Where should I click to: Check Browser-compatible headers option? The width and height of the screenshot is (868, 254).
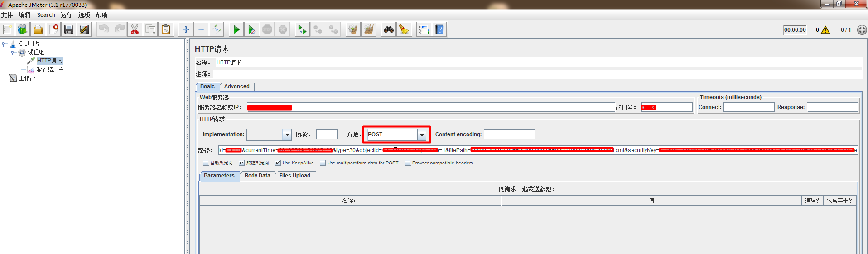[408, 163]
